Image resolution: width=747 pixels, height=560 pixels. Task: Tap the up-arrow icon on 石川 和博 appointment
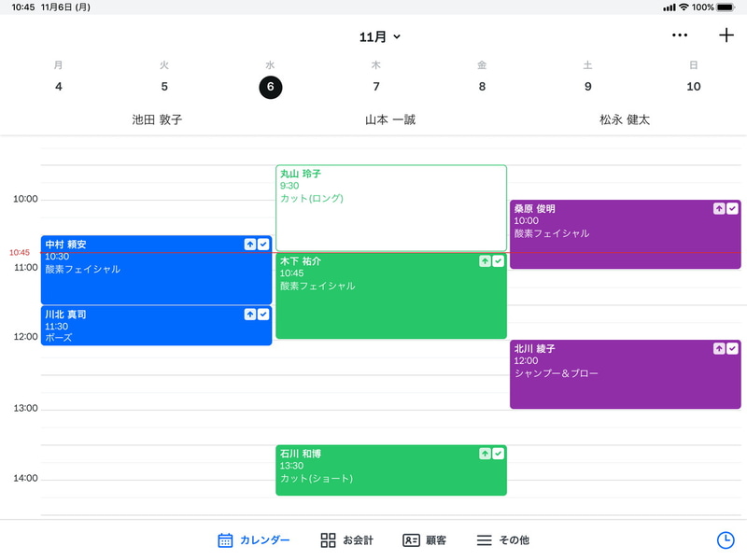coord(486,454)
